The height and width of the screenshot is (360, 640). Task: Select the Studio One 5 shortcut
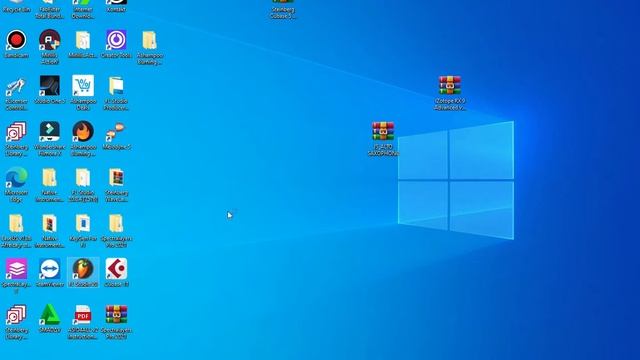pos(50,85)
